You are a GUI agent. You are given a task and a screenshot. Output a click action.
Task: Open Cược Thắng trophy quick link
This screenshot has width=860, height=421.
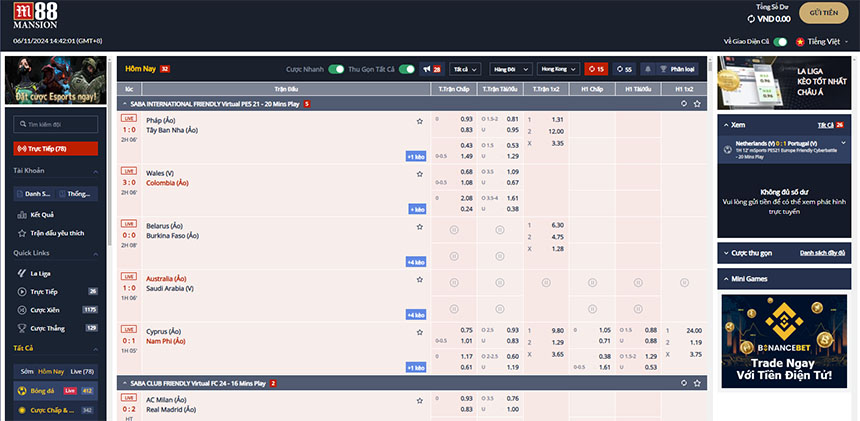click(45, 327)
